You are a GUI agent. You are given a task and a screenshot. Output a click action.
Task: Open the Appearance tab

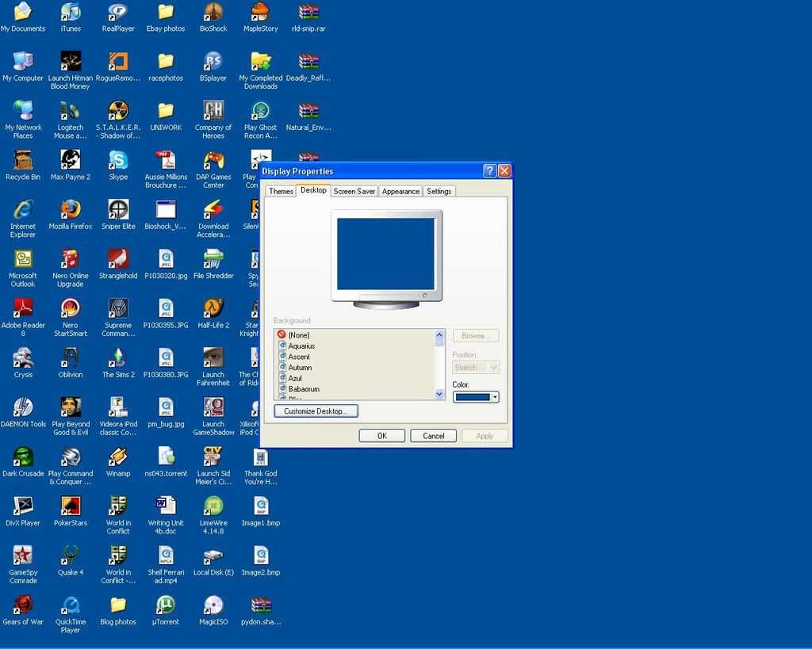click(400, 191)
